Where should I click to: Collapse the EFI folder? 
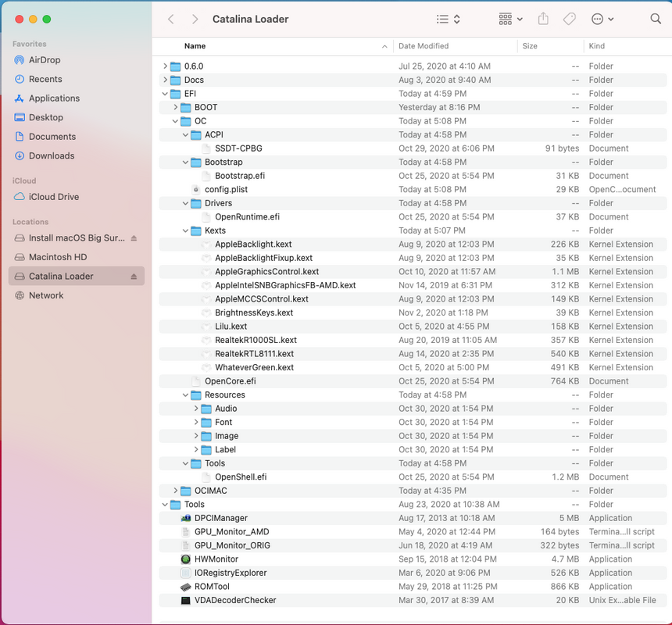pyautogui.click(x=165, y=94)
